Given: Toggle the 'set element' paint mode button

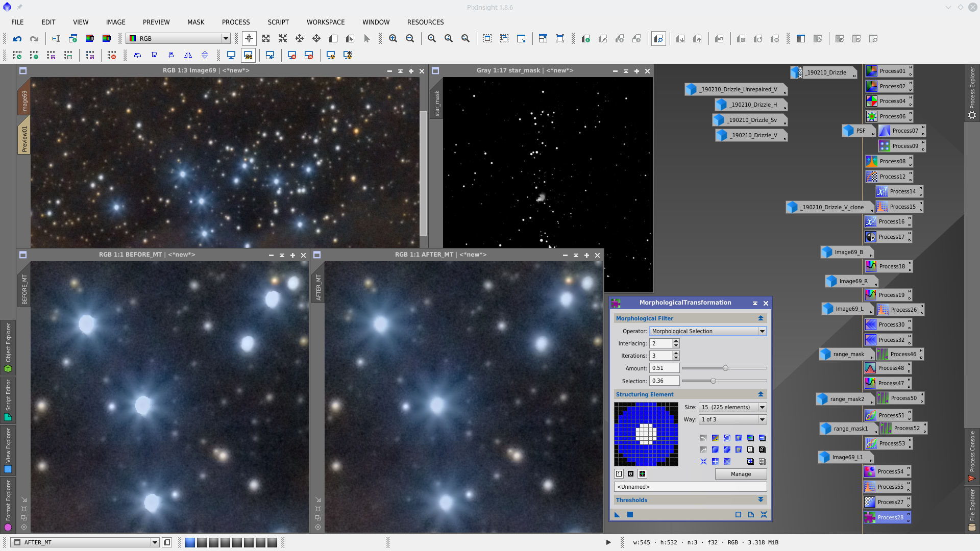Looking at the screenshot, I should point(619,474).
